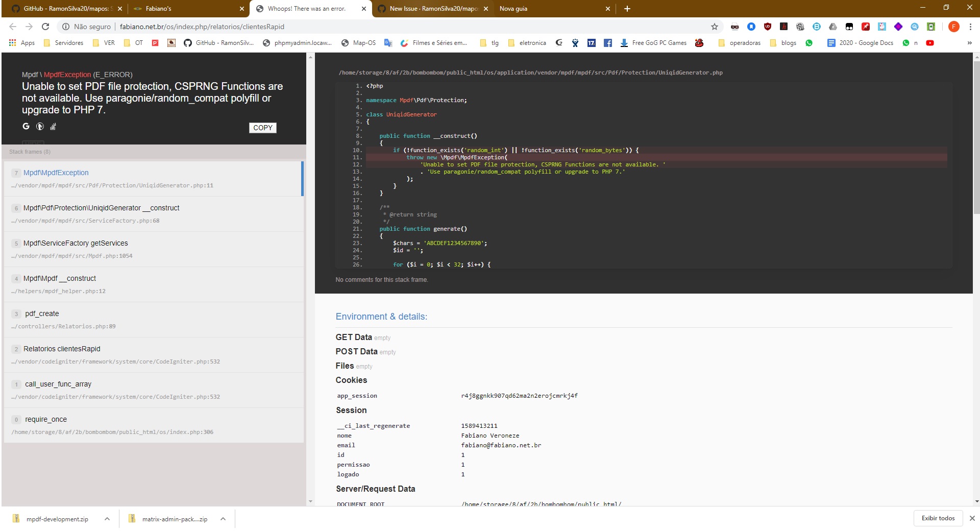Open Chrome's three-dot menu
980x531 pixels.
pos(971,27)
